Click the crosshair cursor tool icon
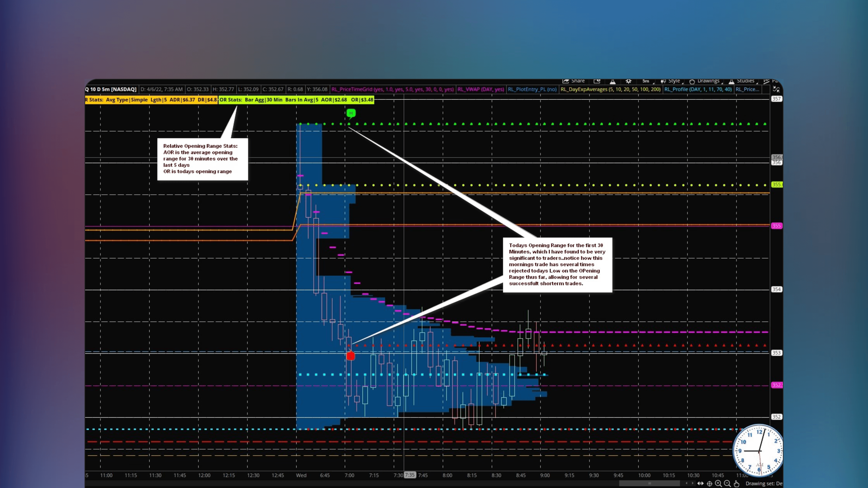This screenshot has height=488, width=868. 710,484
